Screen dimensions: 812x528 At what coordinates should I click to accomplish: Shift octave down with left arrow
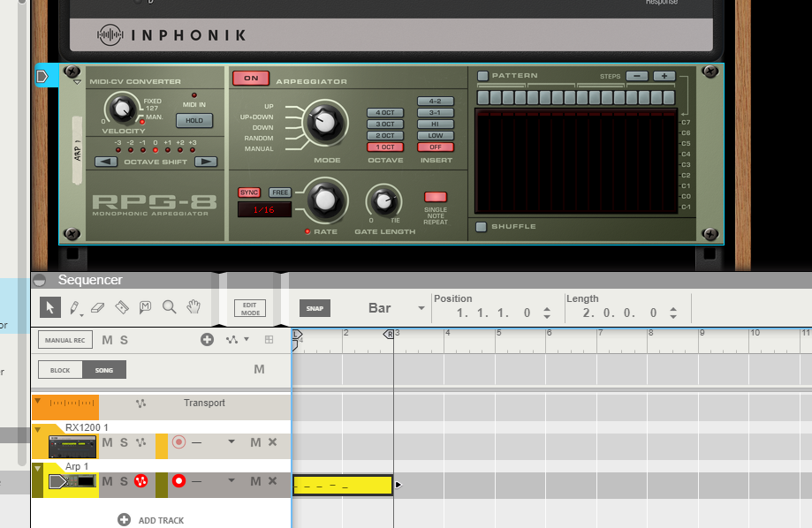[106, 162]
